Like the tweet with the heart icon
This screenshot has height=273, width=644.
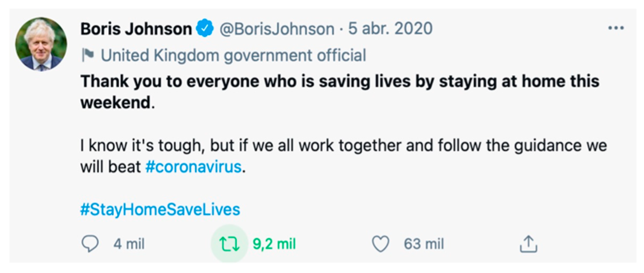tap(381, 244)
